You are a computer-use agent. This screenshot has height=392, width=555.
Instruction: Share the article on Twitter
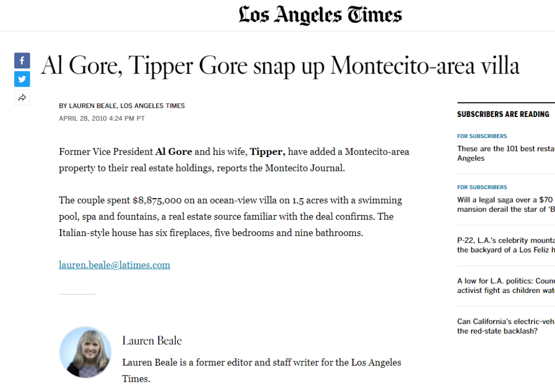22,79
